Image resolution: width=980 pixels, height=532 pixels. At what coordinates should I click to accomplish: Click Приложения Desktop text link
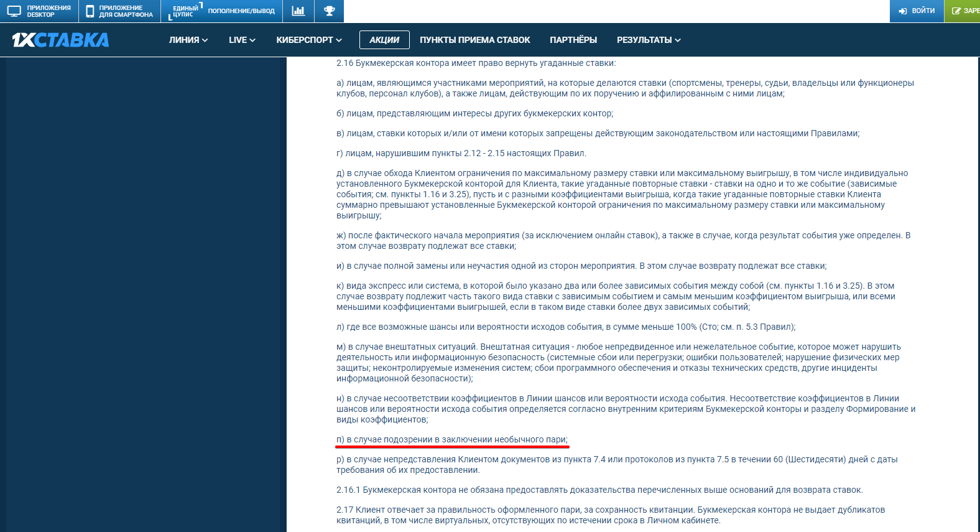[x=49, y=11]
